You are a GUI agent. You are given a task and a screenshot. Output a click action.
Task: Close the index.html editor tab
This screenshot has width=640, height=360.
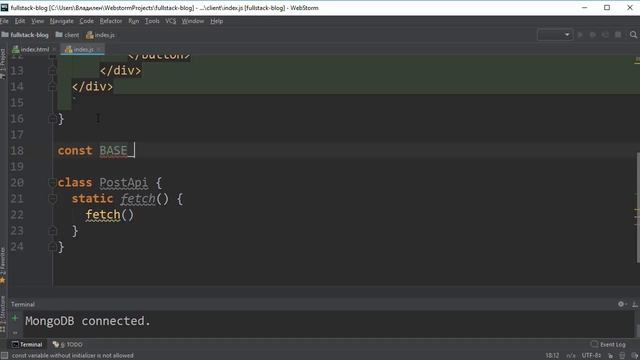(54, 49)
